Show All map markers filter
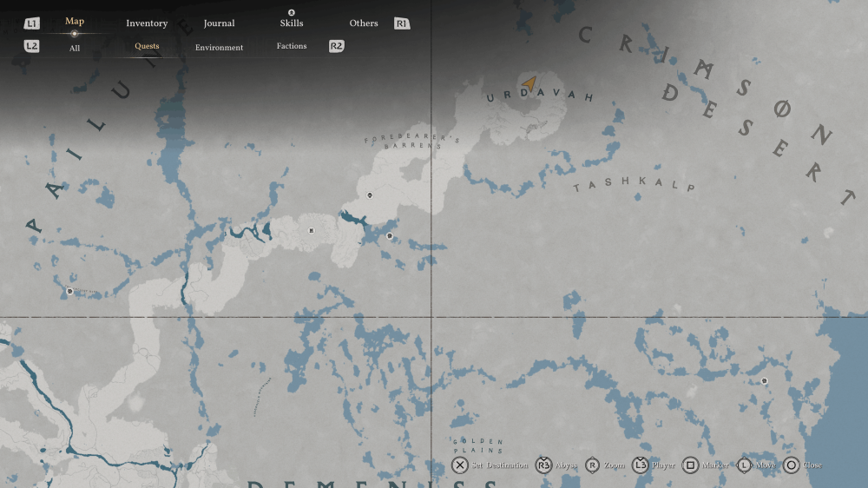 point(75,48)
